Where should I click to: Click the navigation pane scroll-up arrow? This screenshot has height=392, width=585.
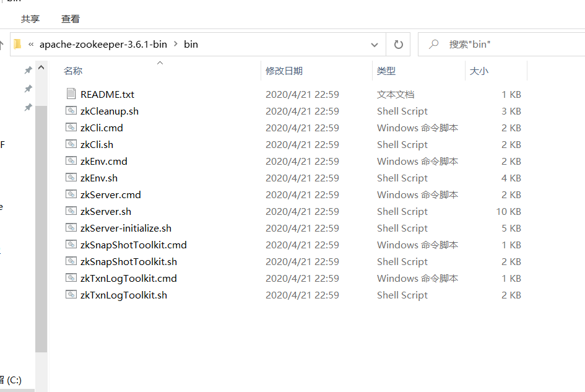coord(41,68)
